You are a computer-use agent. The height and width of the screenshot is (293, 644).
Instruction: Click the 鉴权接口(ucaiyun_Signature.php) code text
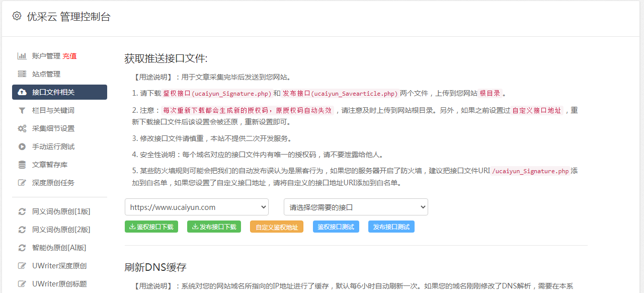217,94
